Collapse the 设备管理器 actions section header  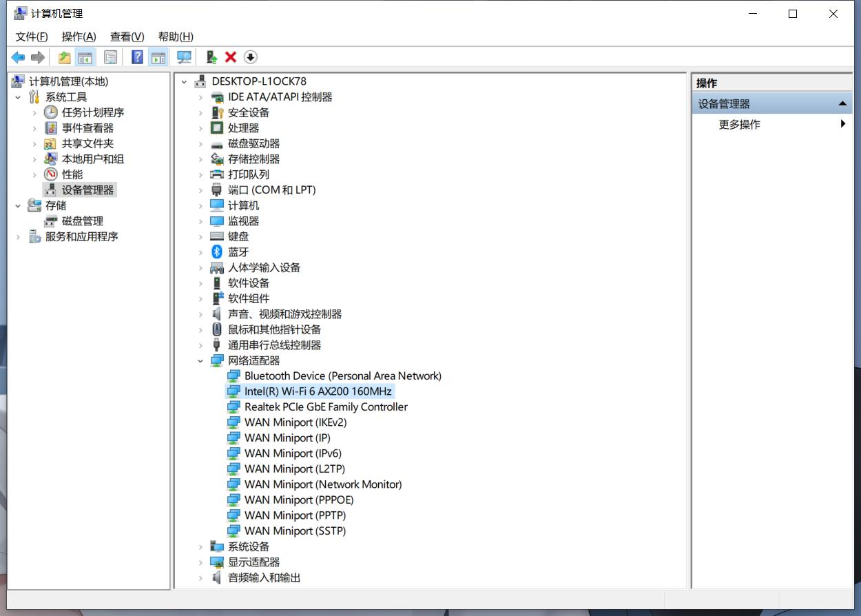(842, 104)
